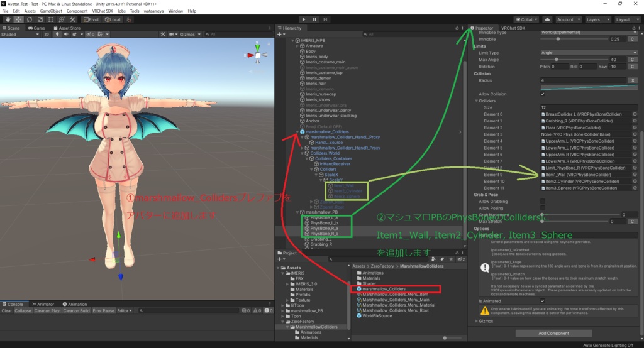The image size is (644, 348).
Task: Adjust the Immobile slider
Action: (574, 39)
